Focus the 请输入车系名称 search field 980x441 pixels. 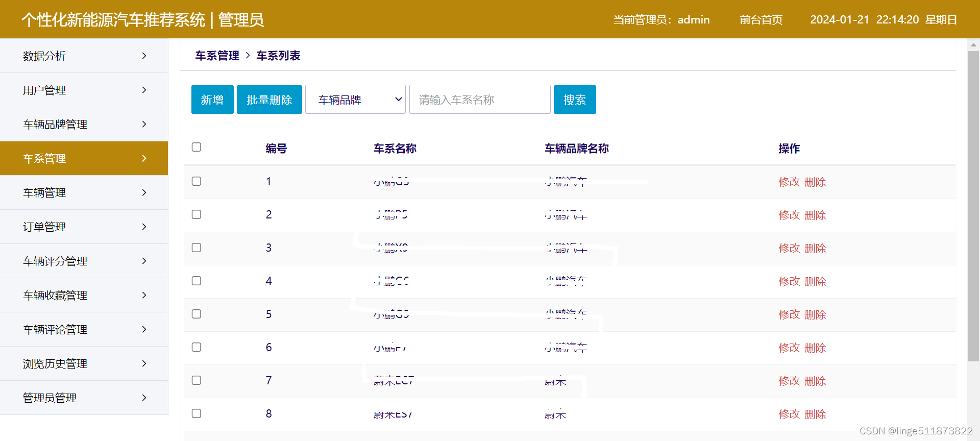[480, 100]
